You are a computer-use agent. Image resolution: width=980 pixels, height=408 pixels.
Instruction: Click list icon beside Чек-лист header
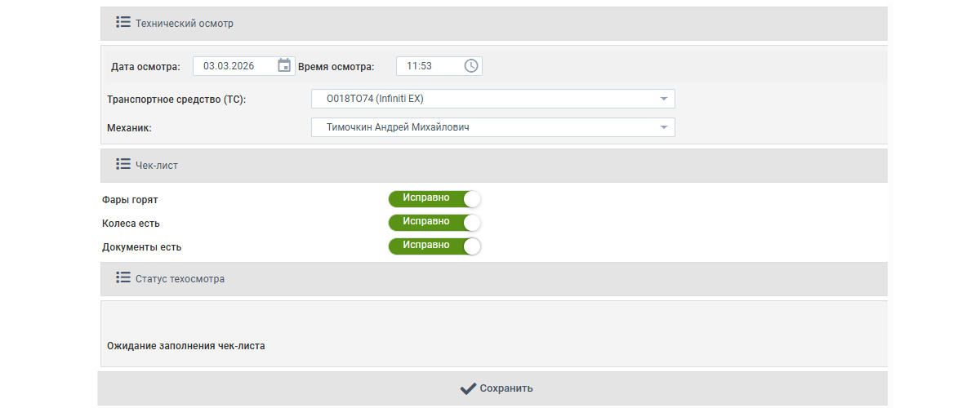[x=123, y=164]
